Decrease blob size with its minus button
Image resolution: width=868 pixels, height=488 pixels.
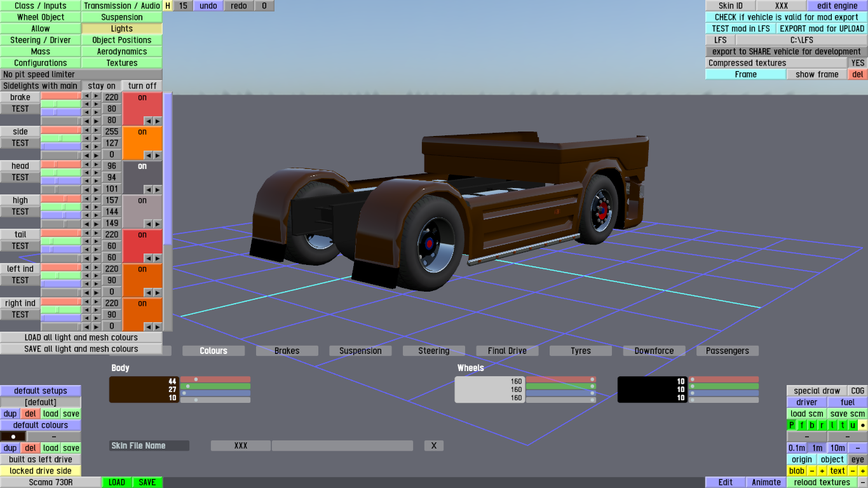(x=812, y=471)
